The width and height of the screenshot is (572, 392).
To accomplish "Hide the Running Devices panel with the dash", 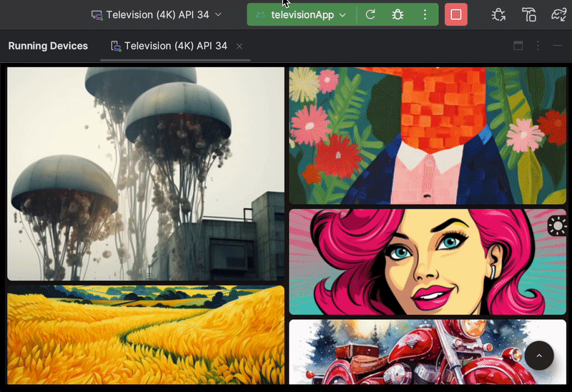I will click(558, 46).
